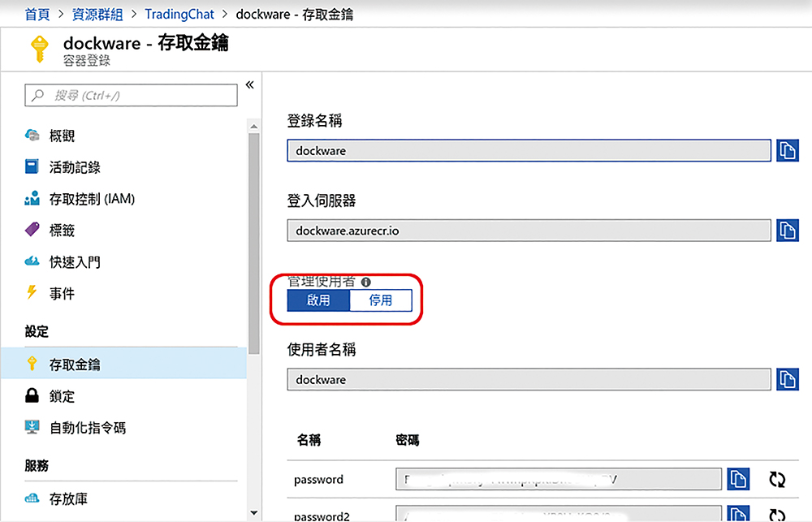Click the password value field
This screenshot has height=522, width=812.
click(x=559, y=479)
